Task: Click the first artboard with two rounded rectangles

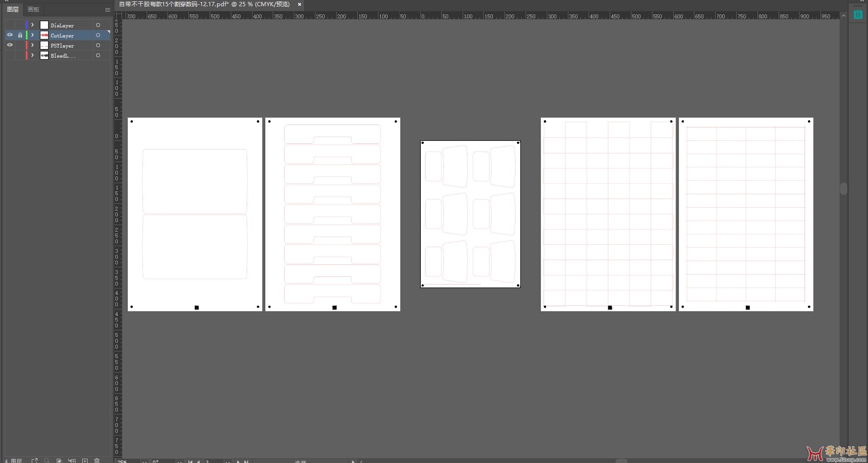Action: pos(195,214)
